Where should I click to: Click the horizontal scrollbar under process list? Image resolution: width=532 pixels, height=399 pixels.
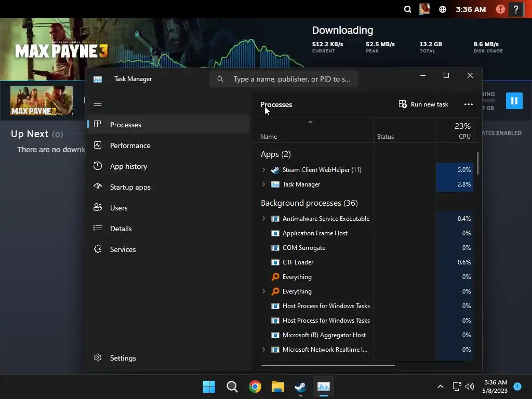(328, 366)
